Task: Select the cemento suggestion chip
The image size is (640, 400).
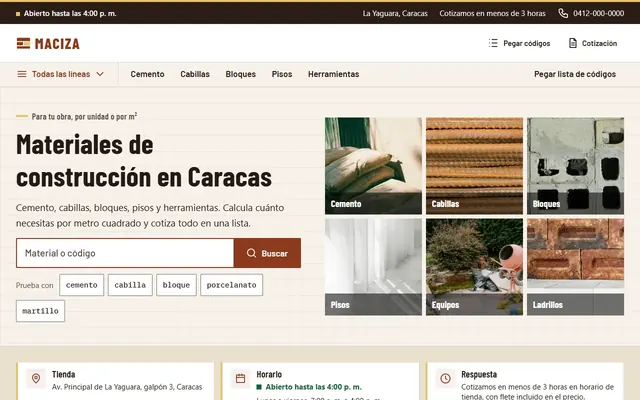Action: pos(82,285)
